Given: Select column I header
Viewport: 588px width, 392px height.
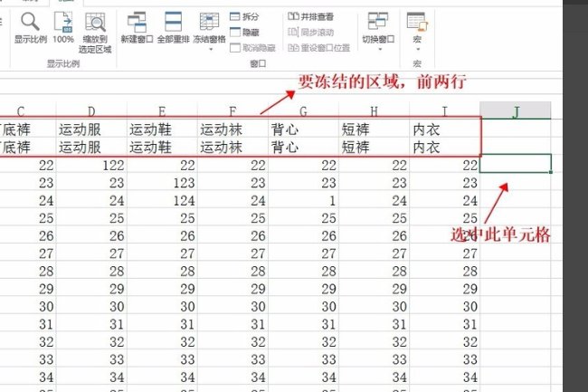Looking at the screenshot, I should (445, 111).
